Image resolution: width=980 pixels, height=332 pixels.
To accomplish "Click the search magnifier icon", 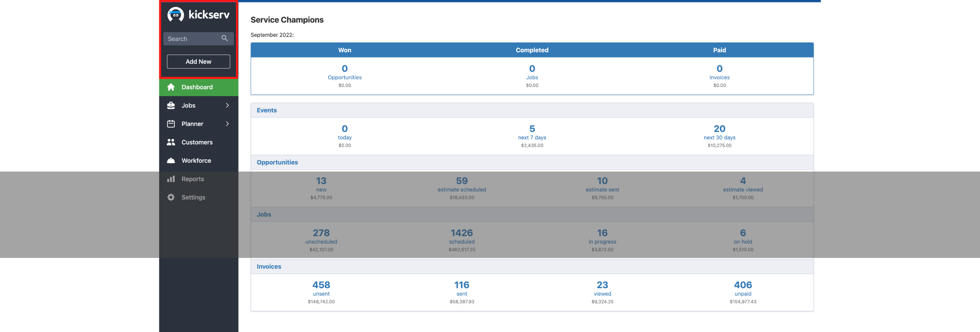I will [225, 39].
